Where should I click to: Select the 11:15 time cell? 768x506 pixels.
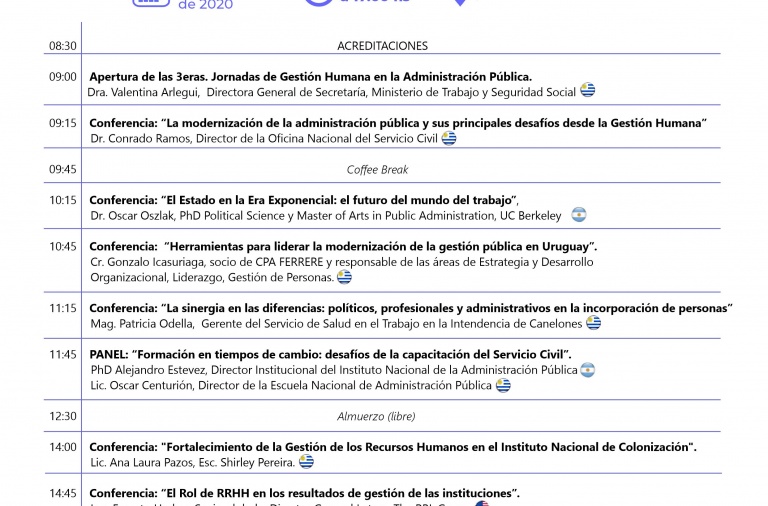pos(63,308)
